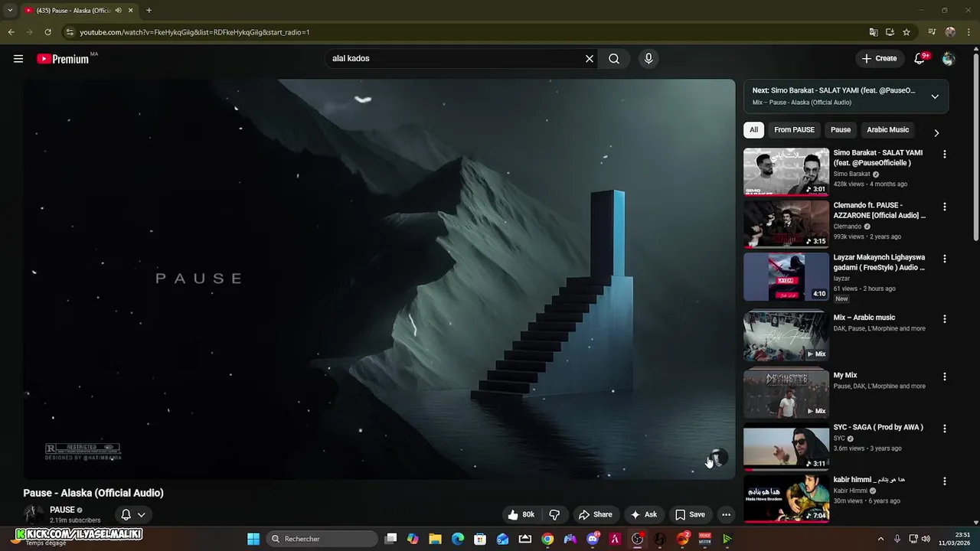This screenshot has height=551, width=980.
Task: Expand the subscription options chevron next to bell
Action: click(x=141, y=515)
